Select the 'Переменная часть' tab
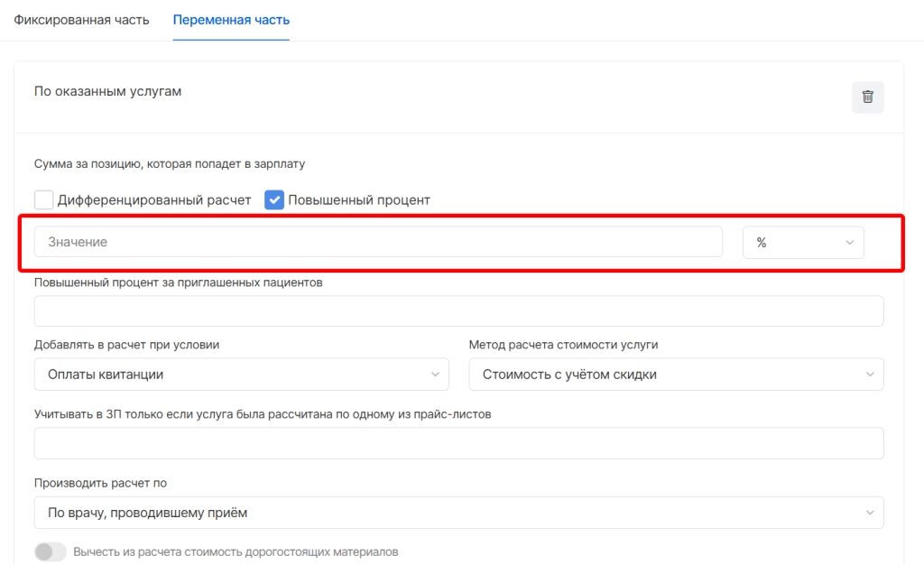The height and width of the screenshot is (565, 924). click(231, 20)
